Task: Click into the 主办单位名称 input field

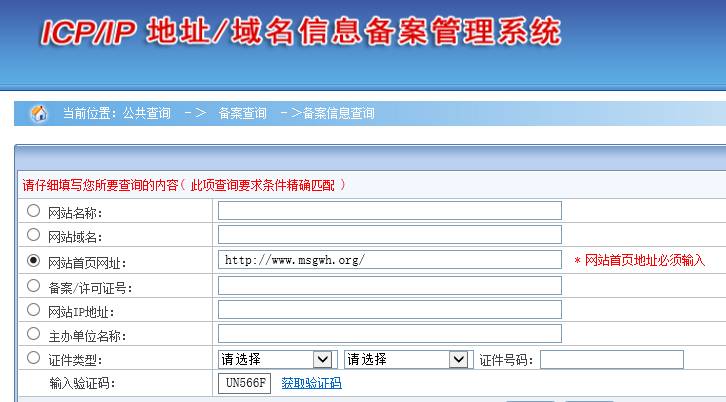Action: point(390,333)
